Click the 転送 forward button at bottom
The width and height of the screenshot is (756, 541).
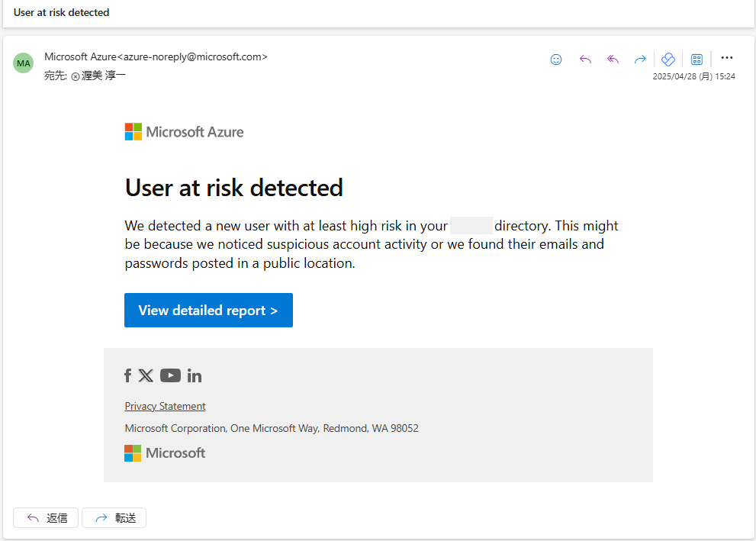coord(114,518)
